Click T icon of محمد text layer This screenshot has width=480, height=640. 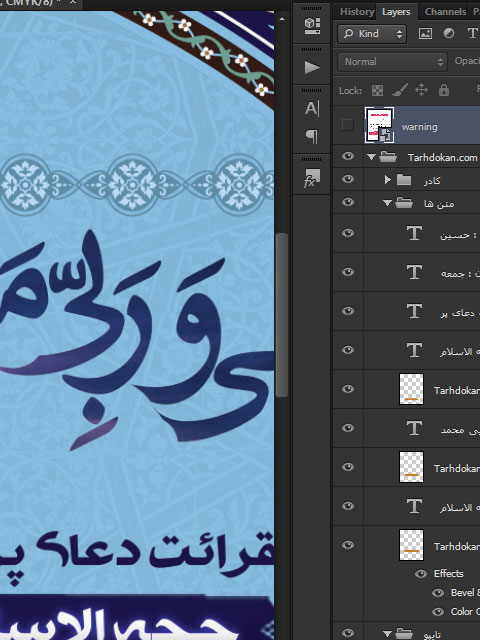[414, 428]
